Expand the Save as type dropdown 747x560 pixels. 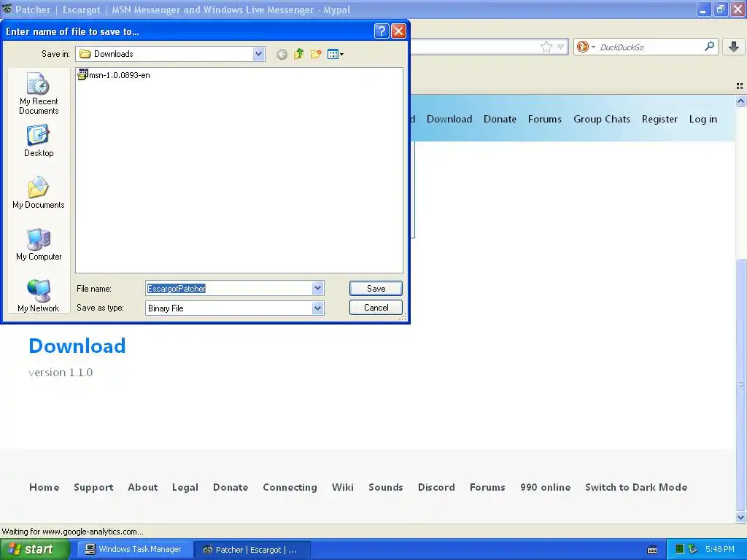point(318,308)
